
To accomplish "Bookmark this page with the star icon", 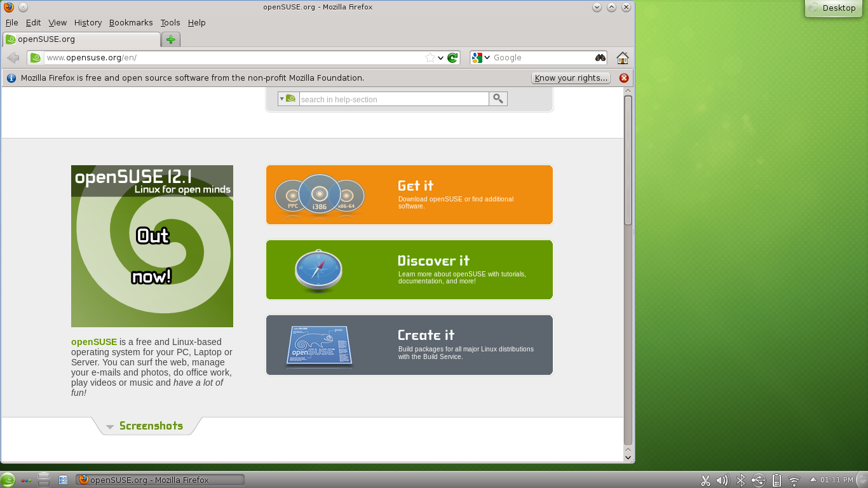I will (430, 58).
